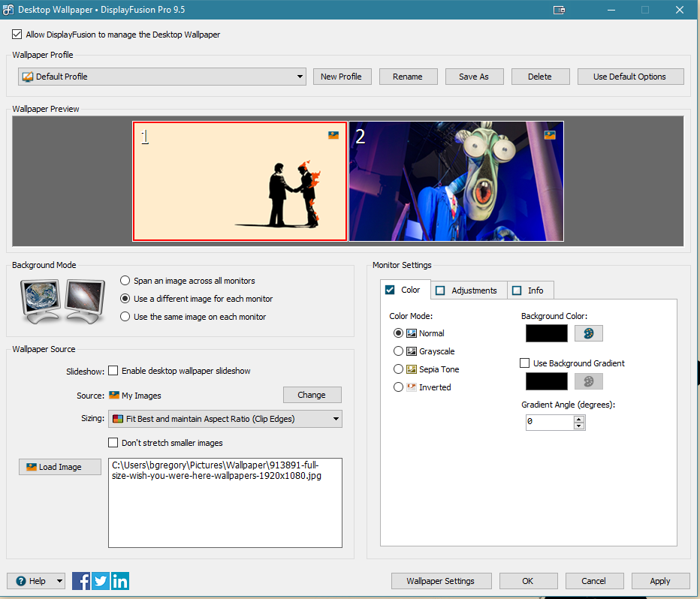
Task: Click New Profile button
Action: (342, 77)
